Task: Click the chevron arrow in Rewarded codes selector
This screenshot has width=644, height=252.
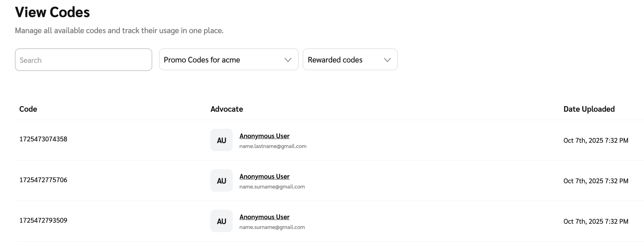Action: click(387, 60)
